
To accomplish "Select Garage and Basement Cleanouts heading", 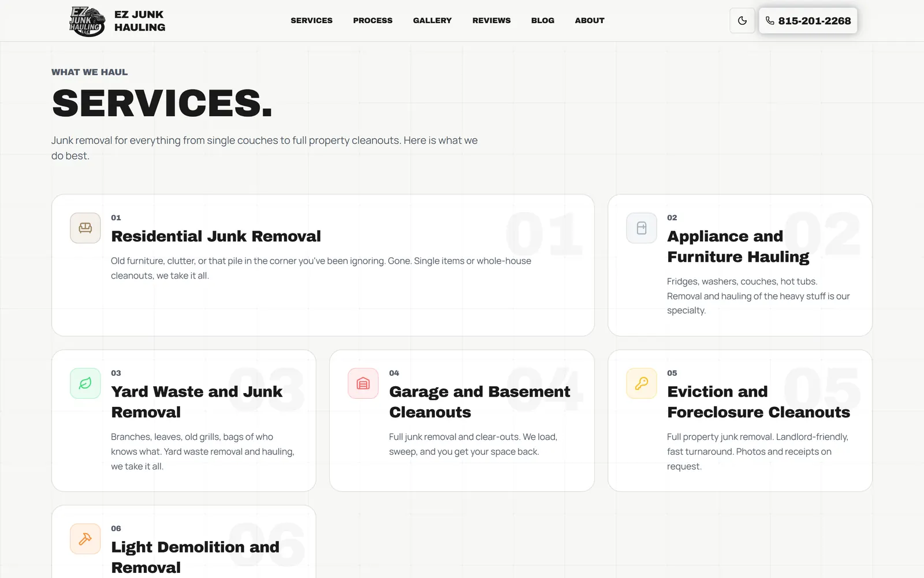I will click(479, 402).
